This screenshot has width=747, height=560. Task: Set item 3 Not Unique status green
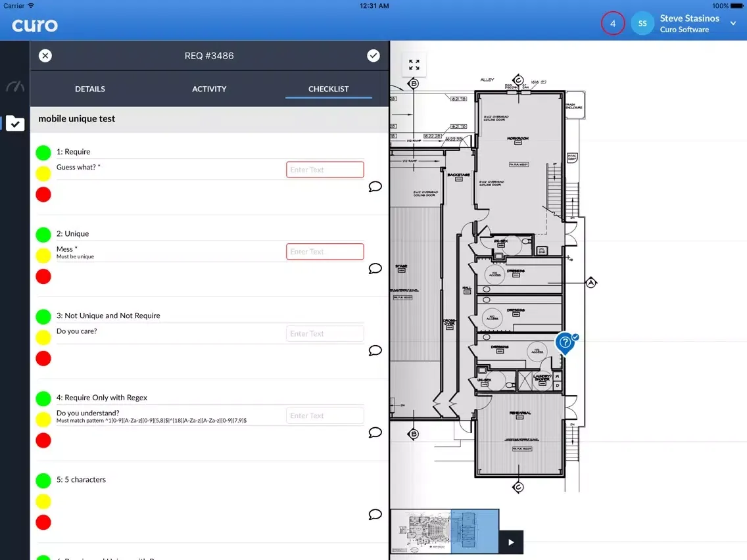43,316
